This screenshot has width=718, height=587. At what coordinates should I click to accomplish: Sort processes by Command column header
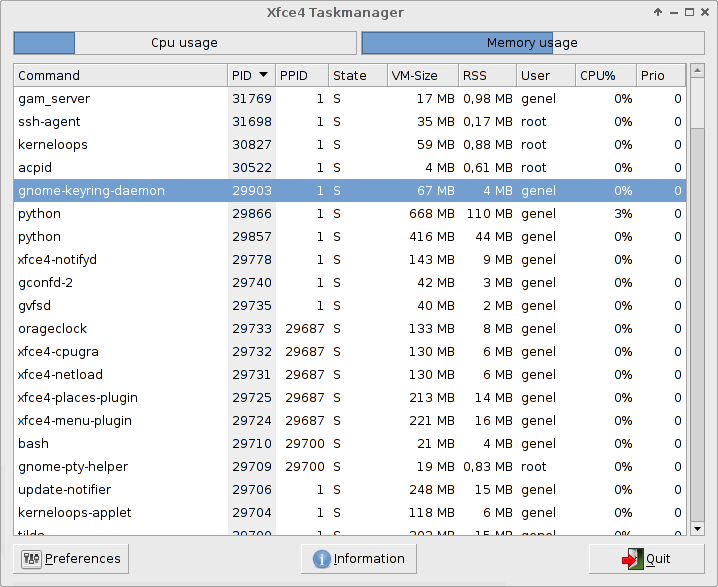pyautogui.click(x=120, y=75)
